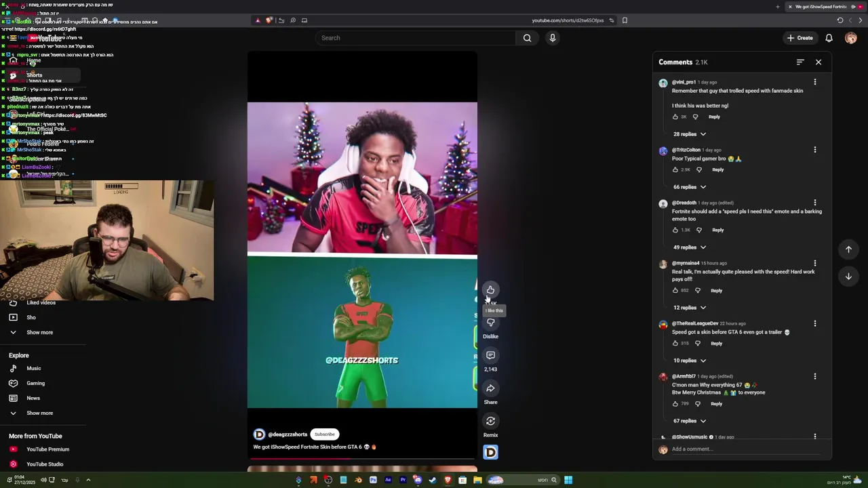868x488 pixels.
Task: Open more options on @TritzColton comment
Action: [815, 150]
